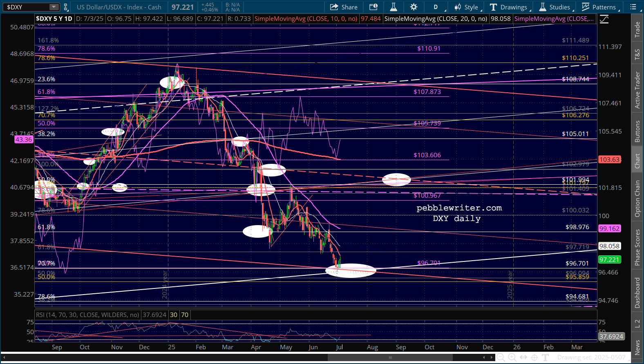Open the $DXY symbol dropdown arrow
The image size is (644, 364).
click(x=54, y=7)
